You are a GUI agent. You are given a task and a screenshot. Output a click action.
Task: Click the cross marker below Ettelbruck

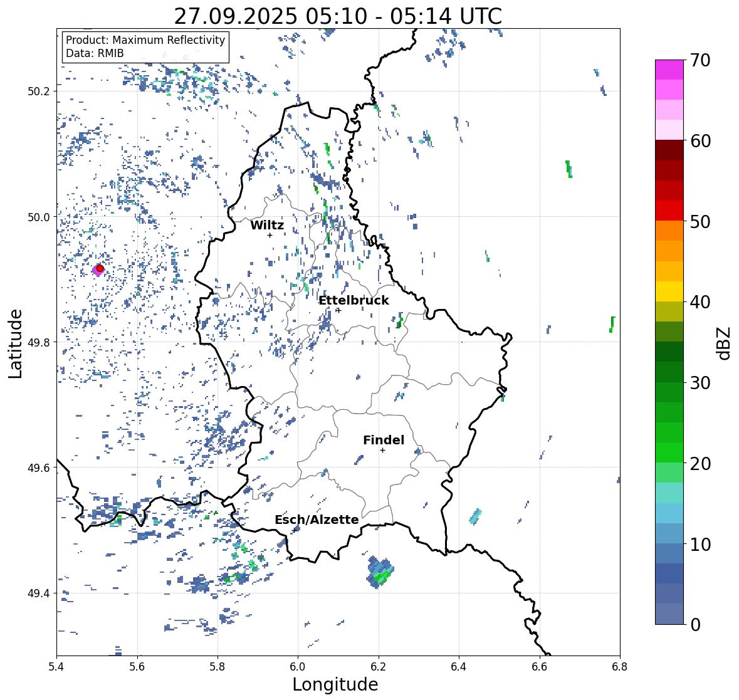(338, 310)
